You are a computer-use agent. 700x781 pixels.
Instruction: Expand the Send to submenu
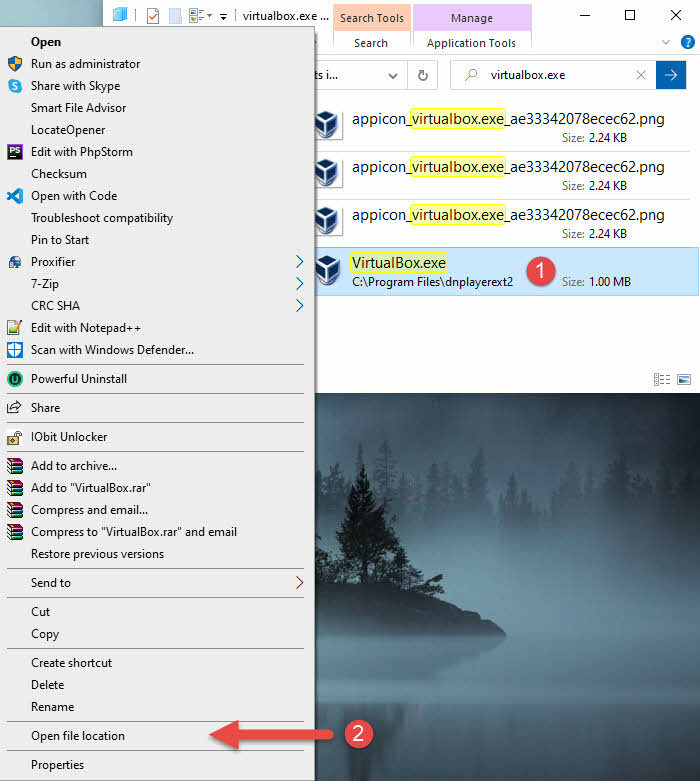click(299, 582)
